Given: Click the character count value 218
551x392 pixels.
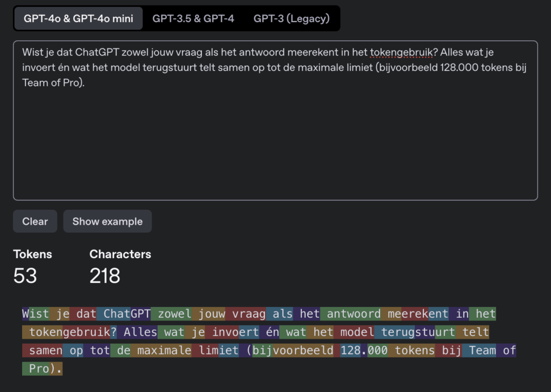Looking at the screenshot, I should 105,276.
